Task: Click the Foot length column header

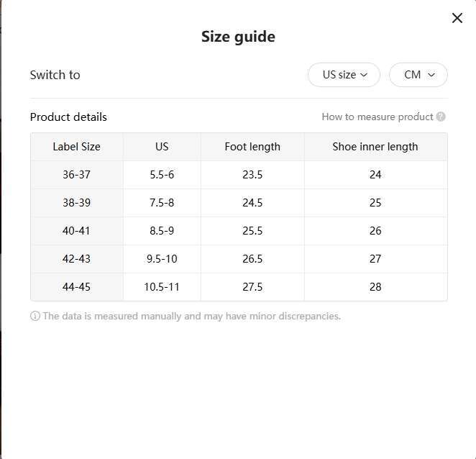Action: tap(252, 147)
